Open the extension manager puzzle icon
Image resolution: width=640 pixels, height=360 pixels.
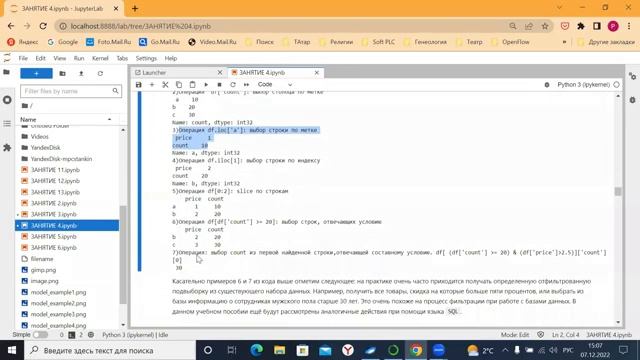click(7, 147)
